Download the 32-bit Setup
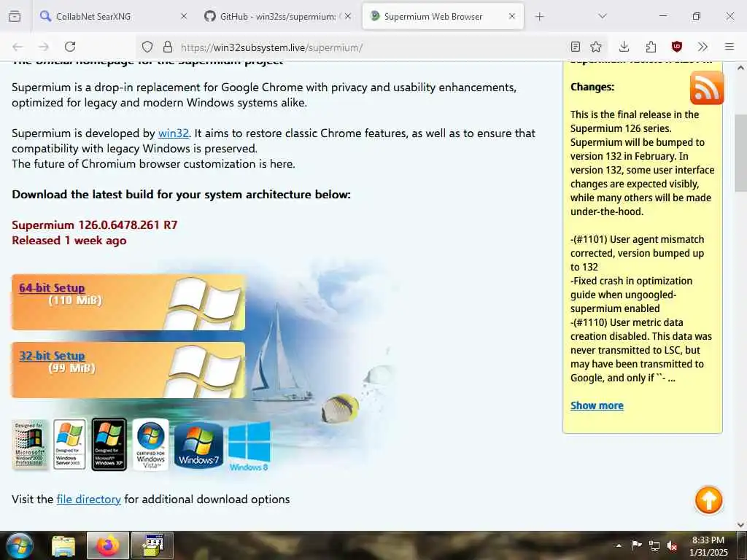This screenshot has width=747, height=560. tap(52, 356)
